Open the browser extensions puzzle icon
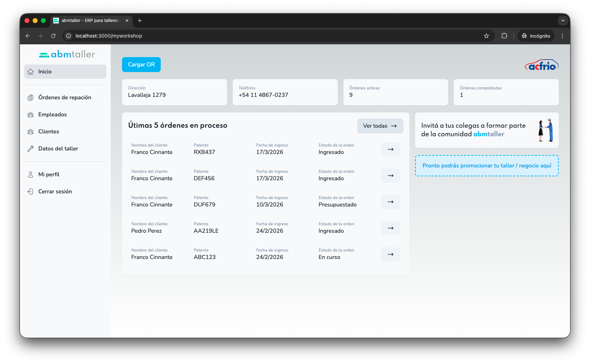Viewport: 590px width, 364px height. [504, 36]
